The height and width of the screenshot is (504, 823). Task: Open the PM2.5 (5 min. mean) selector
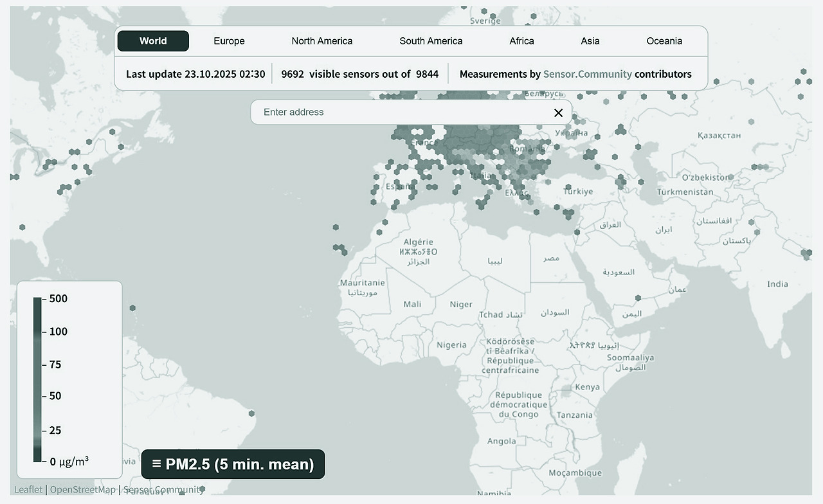pos(233,464)
